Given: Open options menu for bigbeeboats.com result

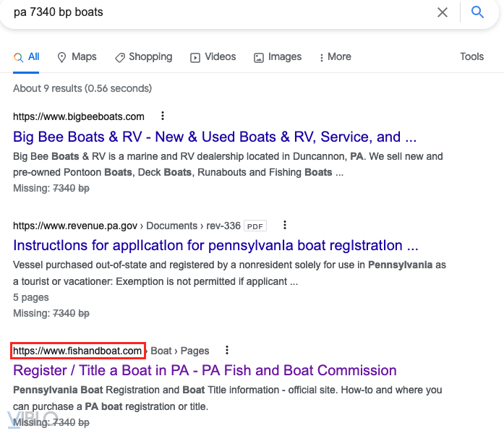Looking at the screenshot, I should [x=163, y=116].
